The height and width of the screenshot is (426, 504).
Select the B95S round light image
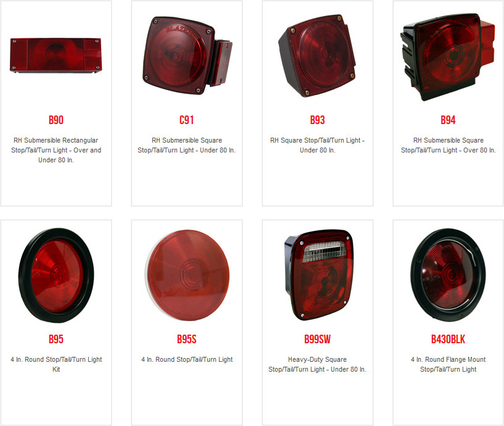[187, 275]
